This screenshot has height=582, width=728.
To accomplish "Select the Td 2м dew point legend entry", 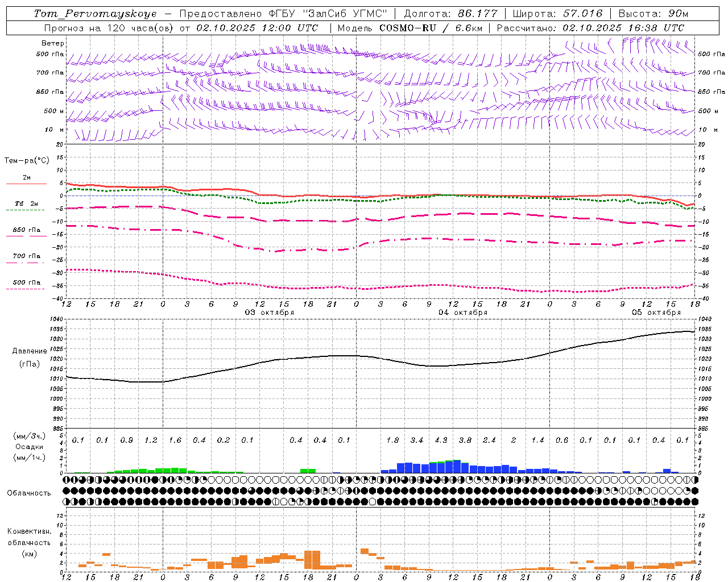I will point(27,203).
